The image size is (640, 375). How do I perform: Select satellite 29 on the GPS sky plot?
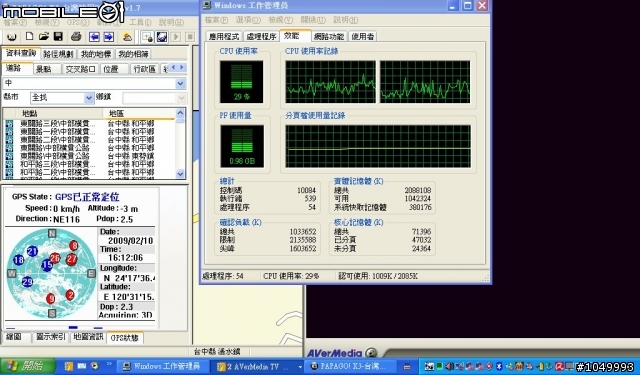tap(27, 282)
